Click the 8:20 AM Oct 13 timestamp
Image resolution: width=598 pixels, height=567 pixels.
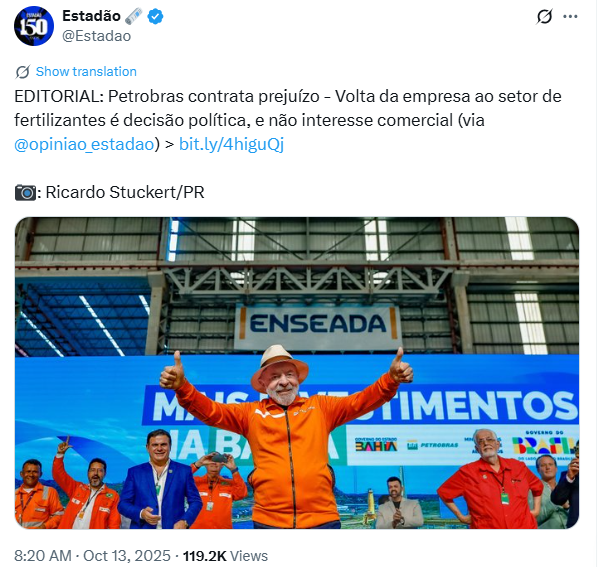pos(92,556)
